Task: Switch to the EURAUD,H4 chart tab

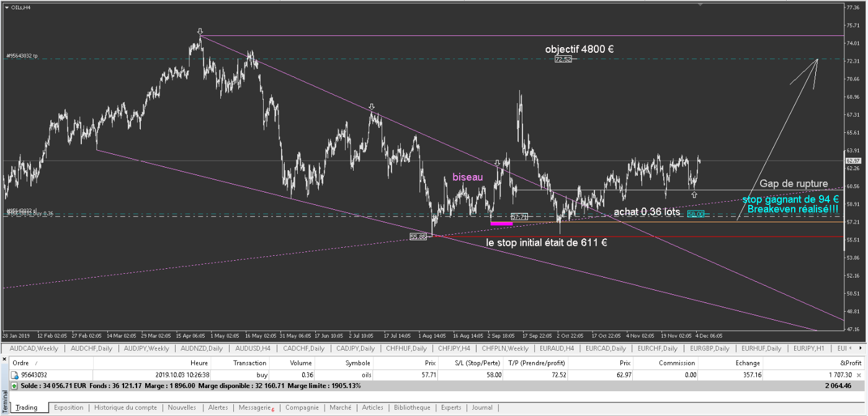Action: 557,348
